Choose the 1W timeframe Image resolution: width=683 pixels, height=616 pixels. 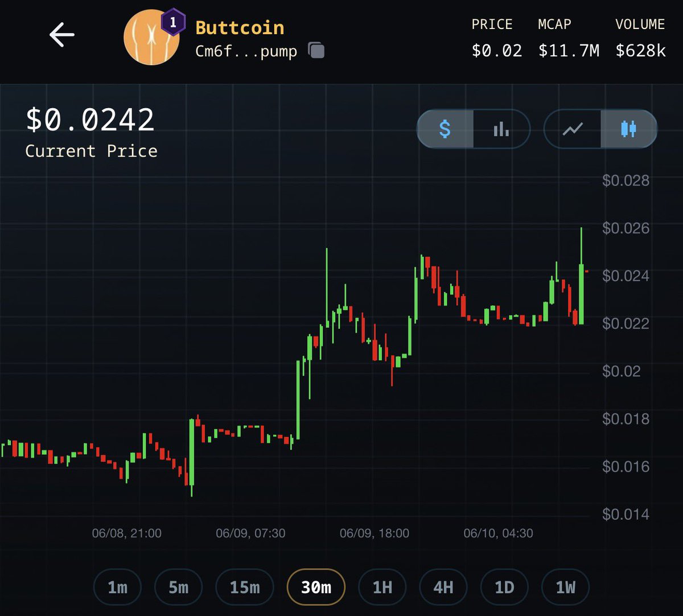[565, 587]
